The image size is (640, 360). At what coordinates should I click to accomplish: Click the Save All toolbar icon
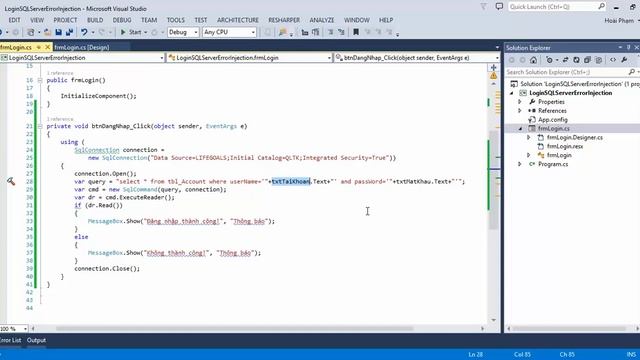(x=69, y=32)
